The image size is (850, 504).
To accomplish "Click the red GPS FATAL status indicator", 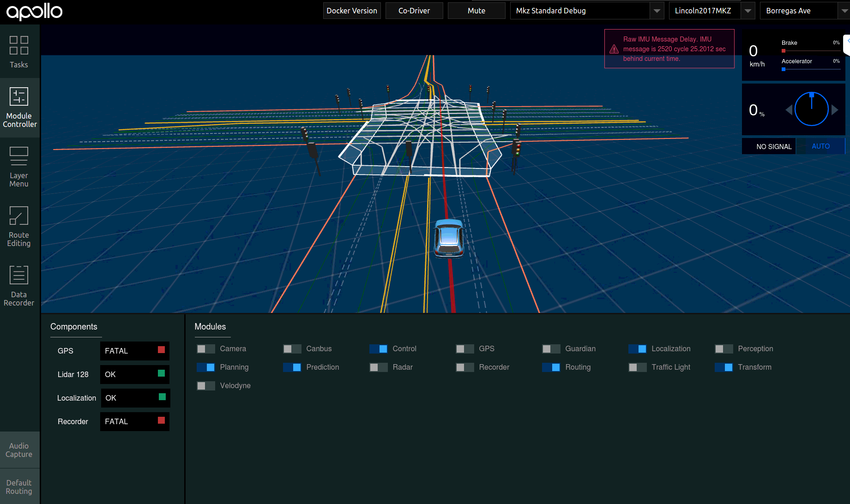I will [x=161, y=349].
